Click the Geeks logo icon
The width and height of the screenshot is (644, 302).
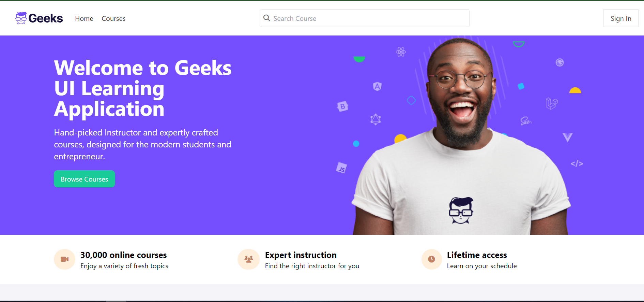point(21,18)
